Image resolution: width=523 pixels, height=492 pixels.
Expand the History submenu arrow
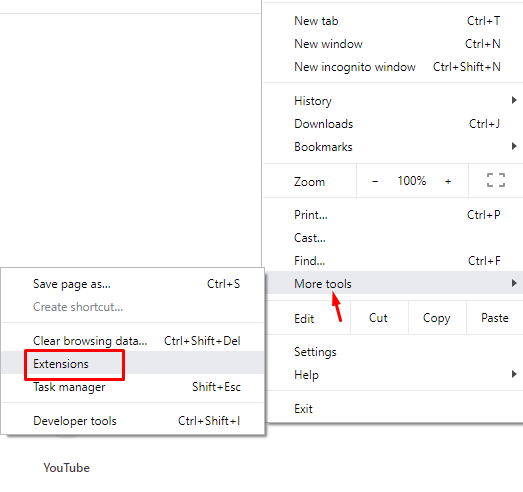[514, 100]
